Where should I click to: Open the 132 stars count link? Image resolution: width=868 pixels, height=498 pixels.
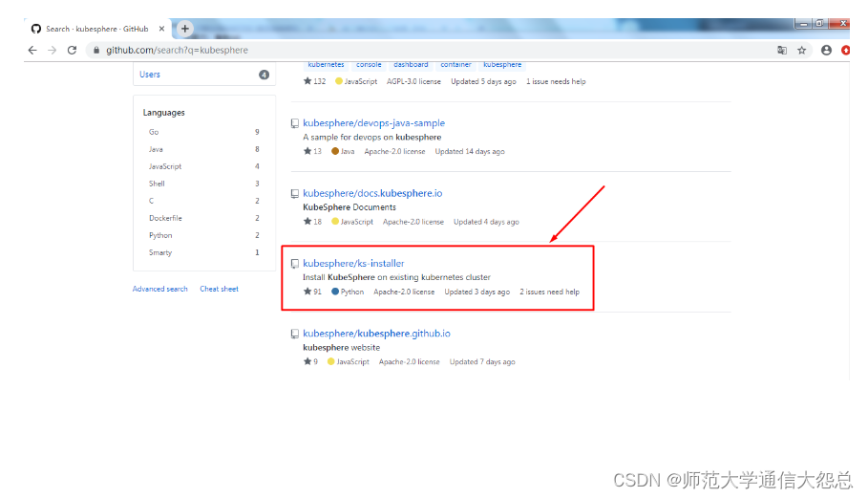pos(314,81)
